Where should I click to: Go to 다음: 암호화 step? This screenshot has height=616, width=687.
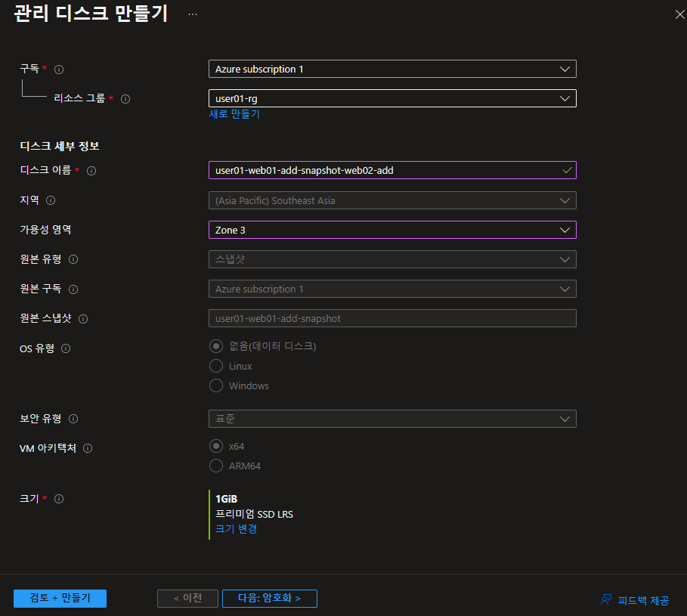tap(270, 599)
